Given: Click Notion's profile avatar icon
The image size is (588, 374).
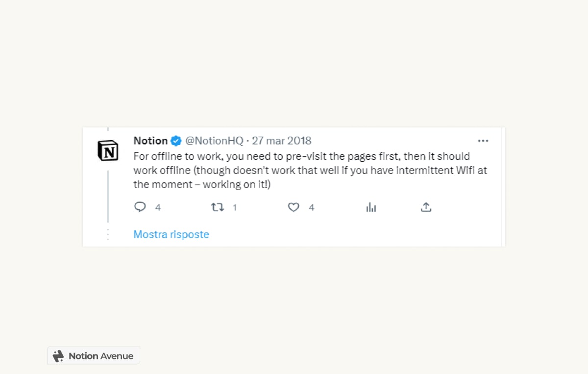Looking at the screenshot, I should click(108, 150).
